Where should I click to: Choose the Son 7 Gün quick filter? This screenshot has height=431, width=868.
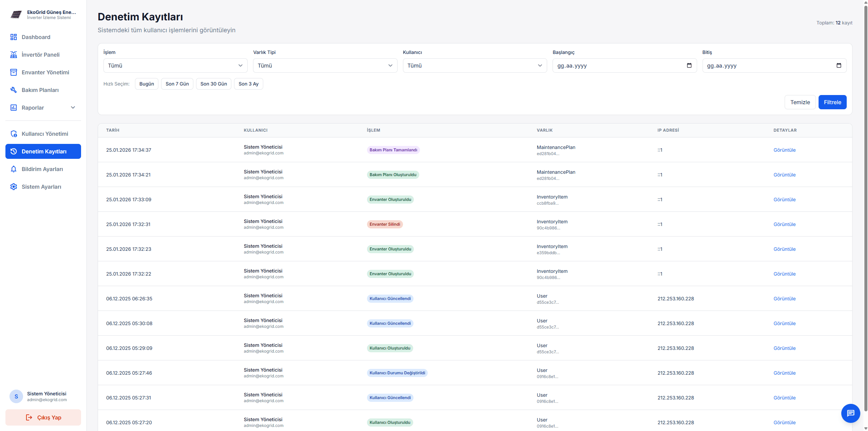pyautogui.click(x=177, y=84)
